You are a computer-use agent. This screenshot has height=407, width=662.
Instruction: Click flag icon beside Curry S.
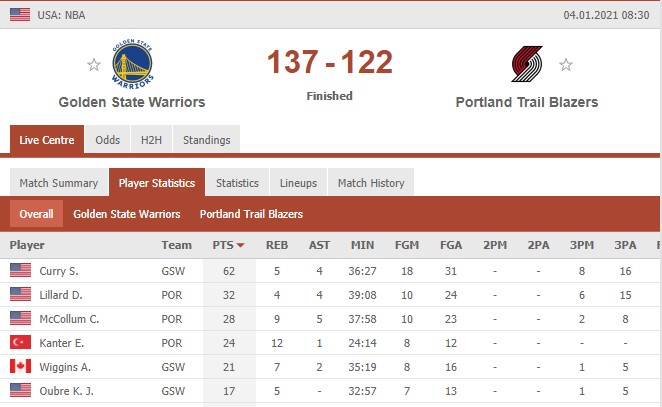click(x=20, y=270)
